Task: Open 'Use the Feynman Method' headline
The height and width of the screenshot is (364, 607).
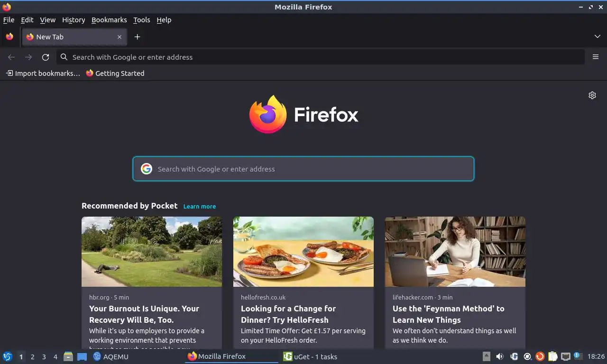Action: (449, 314)
